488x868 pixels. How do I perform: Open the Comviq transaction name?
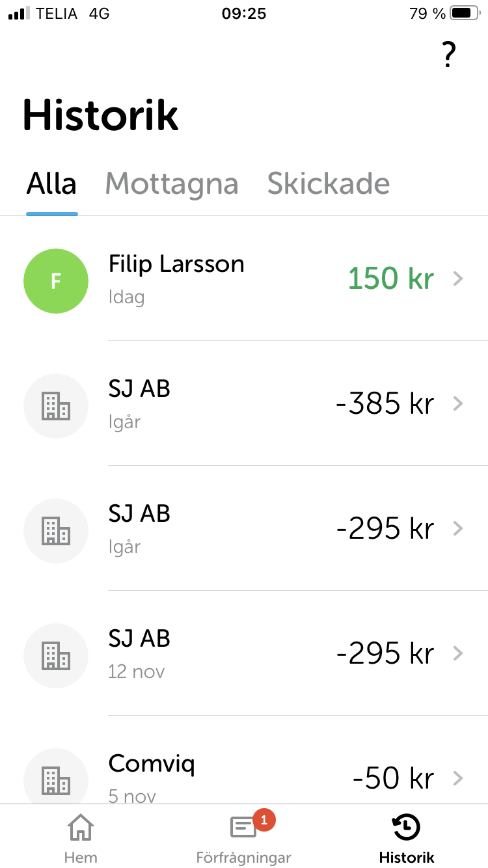pyautogui.click(x=152, y=763)
